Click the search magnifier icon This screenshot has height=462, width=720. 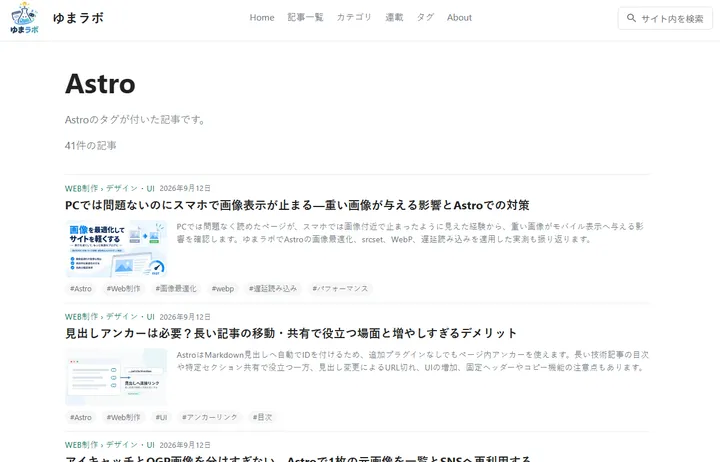coord(631,18)
